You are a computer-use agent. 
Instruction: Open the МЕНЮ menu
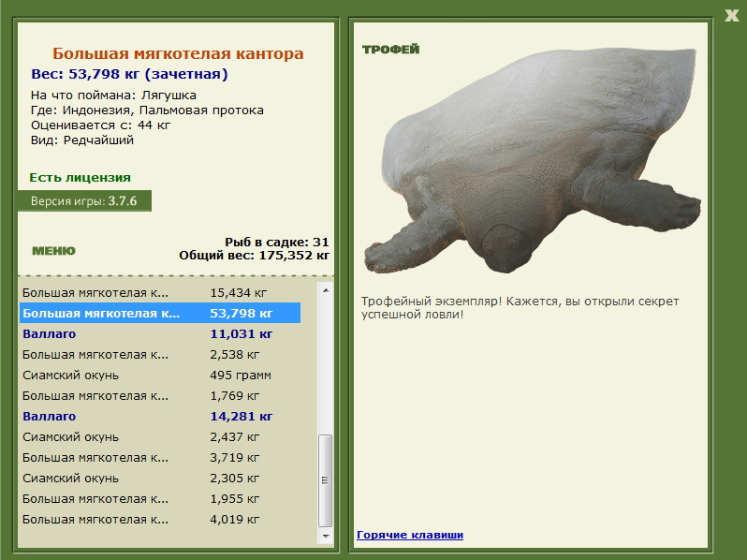[x=54, y=251]
